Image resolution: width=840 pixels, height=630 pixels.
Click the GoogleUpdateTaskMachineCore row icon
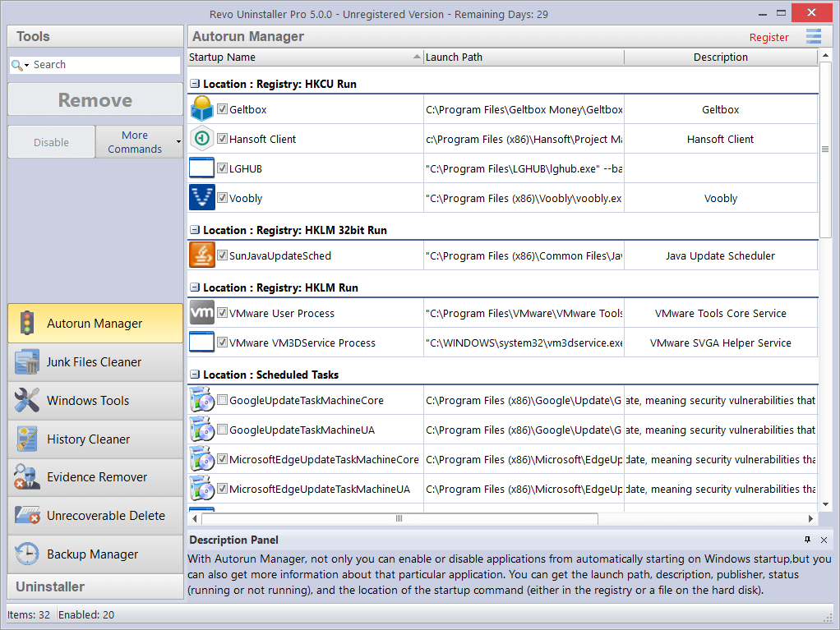(x=202, y=400)
